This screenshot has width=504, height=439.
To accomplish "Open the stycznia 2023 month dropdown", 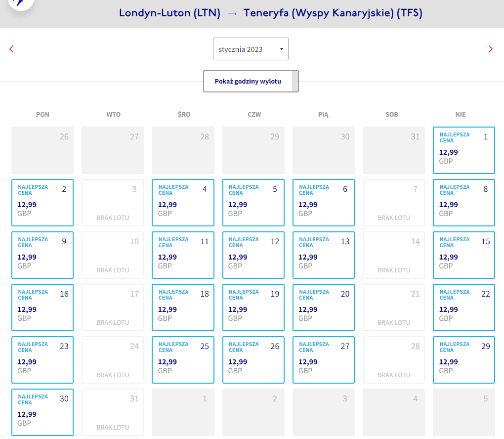I will (251, 49).
